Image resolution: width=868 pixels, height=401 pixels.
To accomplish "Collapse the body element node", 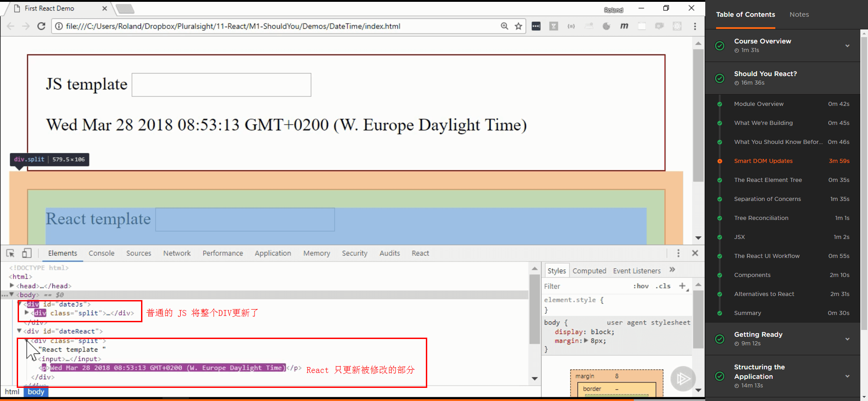I will 12,295.
